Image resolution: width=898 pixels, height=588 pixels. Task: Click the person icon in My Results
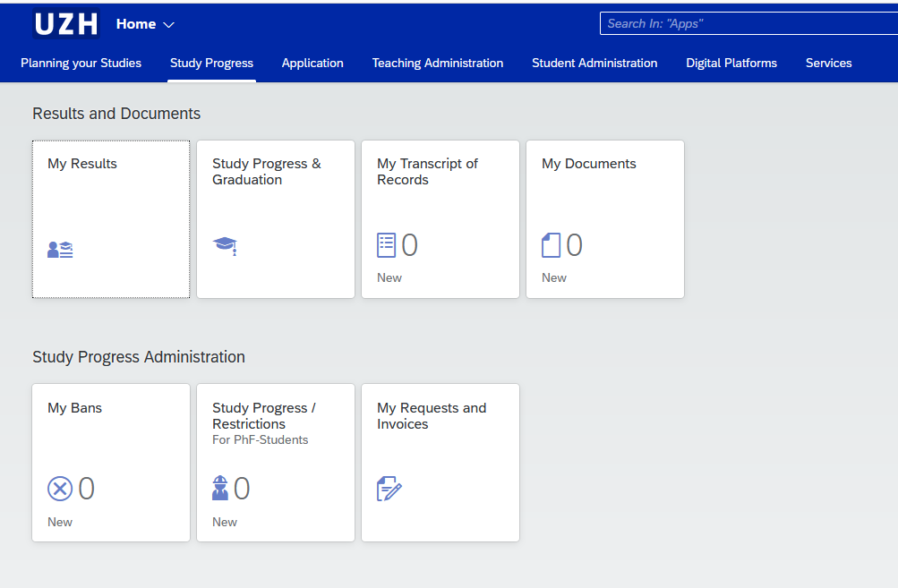tap(60, 250)
